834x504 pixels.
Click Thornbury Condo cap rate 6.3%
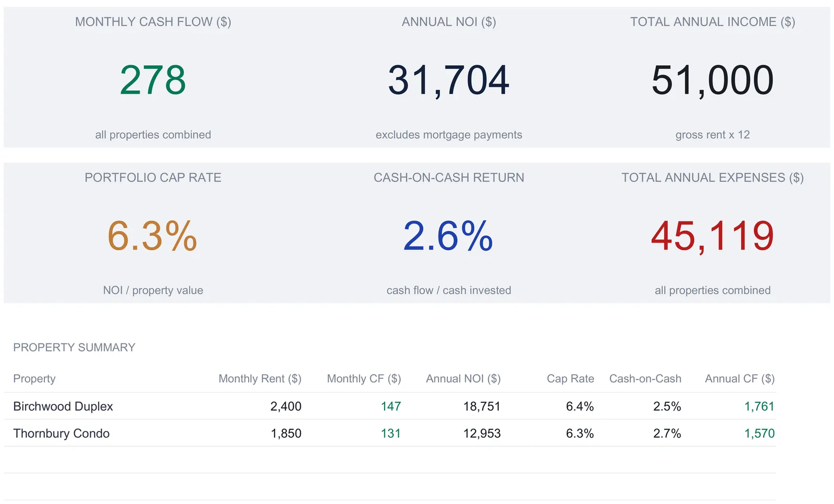tap(580, 434)
